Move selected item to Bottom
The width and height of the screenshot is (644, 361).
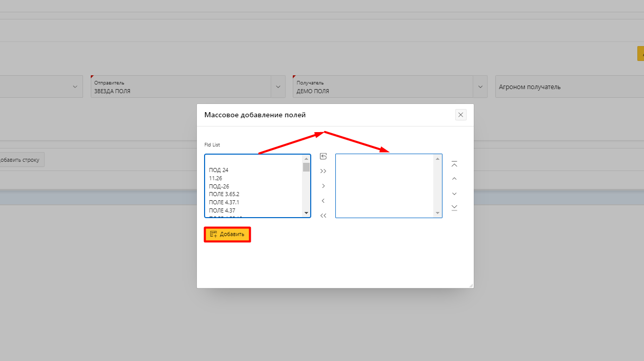pyautogui.click(x=454, y=207)
